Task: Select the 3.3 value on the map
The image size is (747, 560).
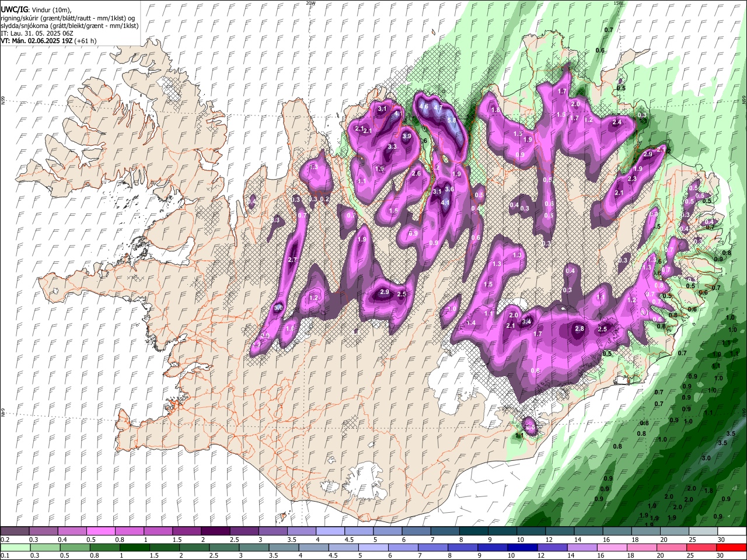Action: tap(392, 147)
